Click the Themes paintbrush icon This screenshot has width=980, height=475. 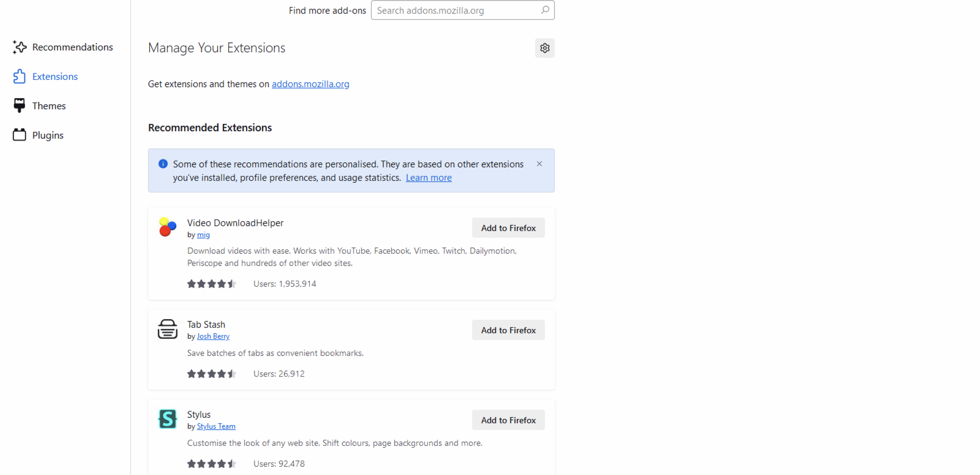coord(19,105)
